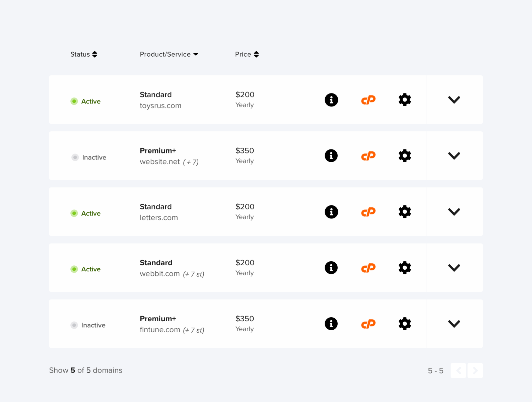
Task: Open the info icon for webbit.com
Action: pos(331,268)
